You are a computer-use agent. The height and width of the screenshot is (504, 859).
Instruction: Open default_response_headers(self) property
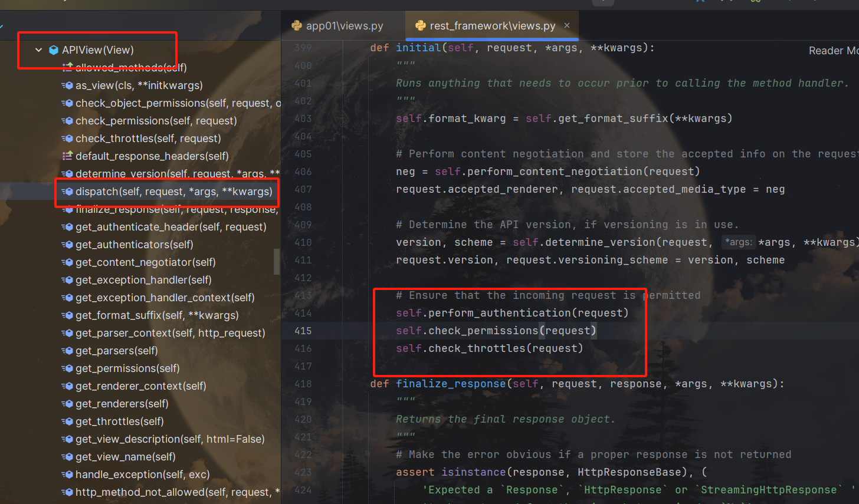click(152, 156)
